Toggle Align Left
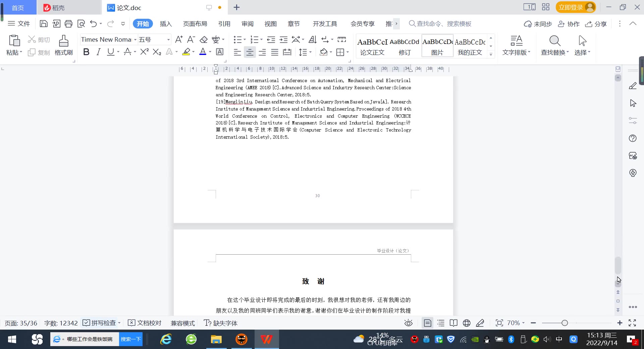 click(237, 52)
